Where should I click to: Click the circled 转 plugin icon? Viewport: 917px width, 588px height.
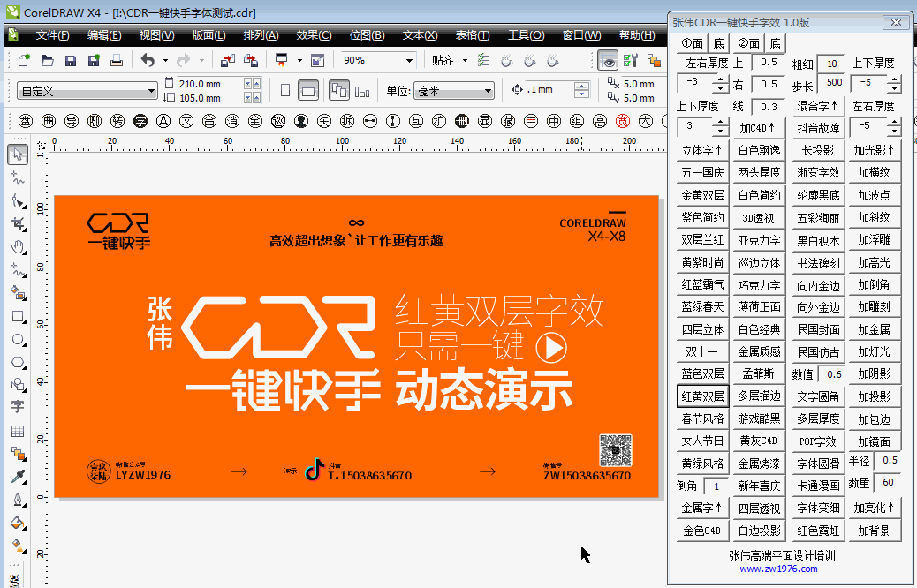pos(117,121)
